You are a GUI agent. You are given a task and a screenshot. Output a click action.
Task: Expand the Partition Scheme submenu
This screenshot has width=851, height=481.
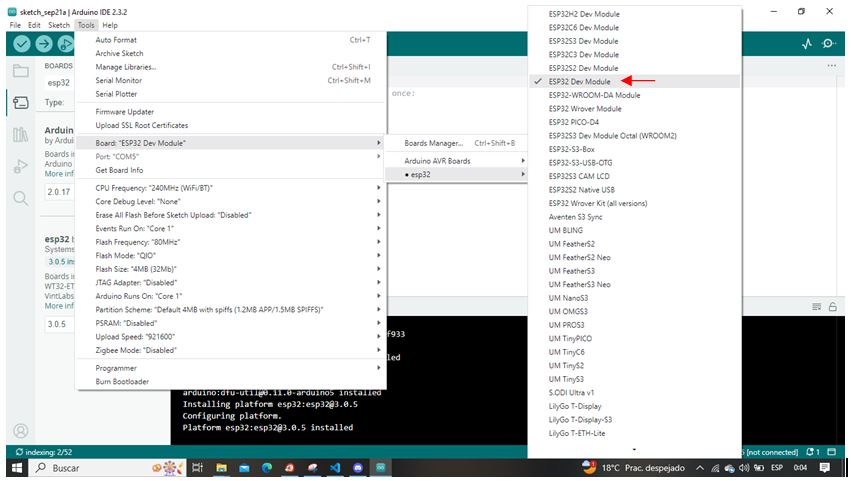(x=231, y=309)
